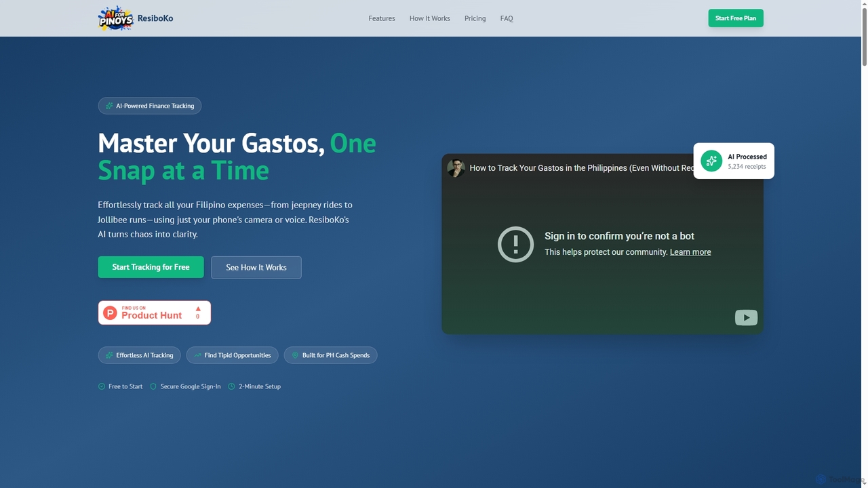868x488 pixels.
Task: Jump to FAQ in navigation
Action: click(x=507, y=18)
